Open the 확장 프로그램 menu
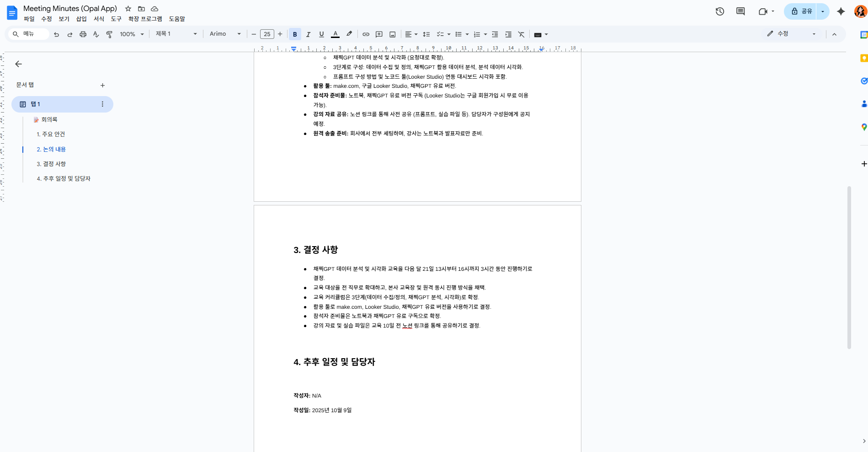The width and height of the screenshot is (868, 452). click(x=145, y=19)
